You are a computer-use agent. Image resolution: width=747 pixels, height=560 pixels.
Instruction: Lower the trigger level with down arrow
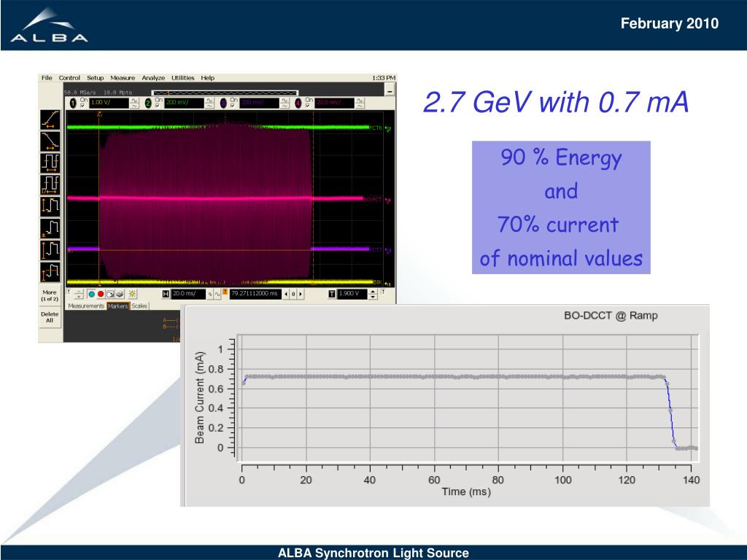pyautogui.click(x=373, y=297)
